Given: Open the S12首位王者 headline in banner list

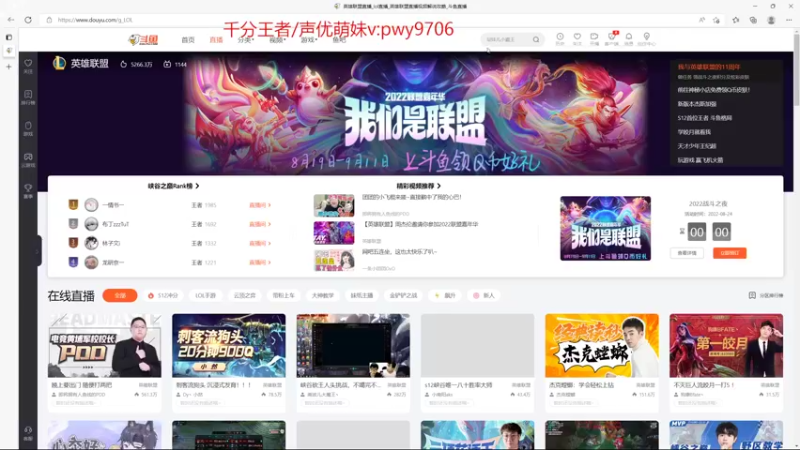Looking at the screenshot, I should coord(705,118).
